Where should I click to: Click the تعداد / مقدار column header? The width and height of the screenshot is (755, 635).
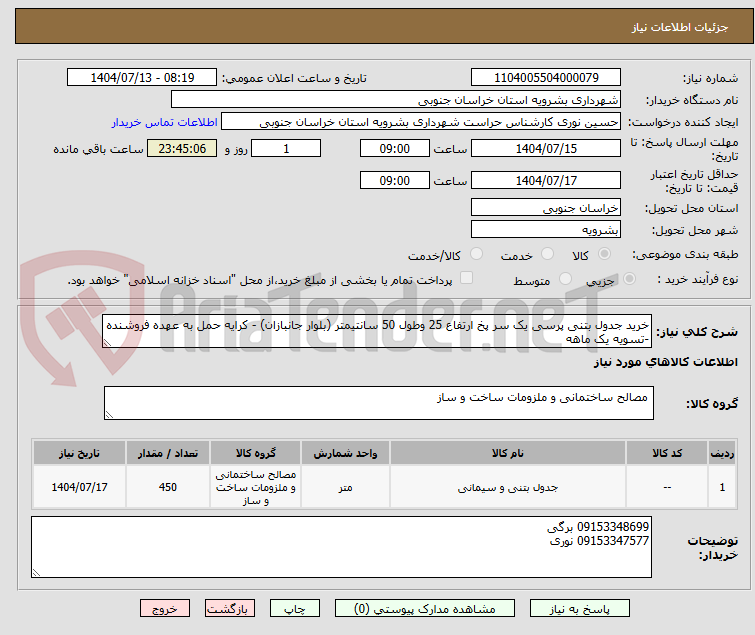(168, 453)
